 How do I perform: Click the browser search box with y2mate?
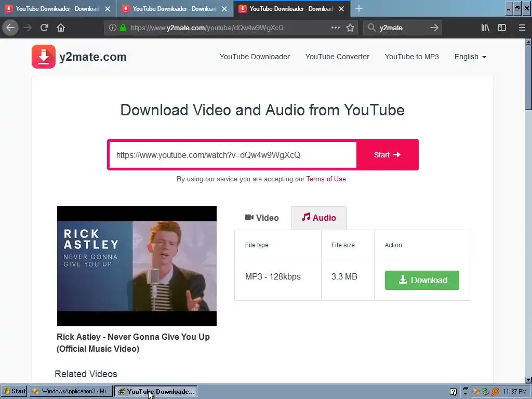pyautogui.click(x=403, y=28)
